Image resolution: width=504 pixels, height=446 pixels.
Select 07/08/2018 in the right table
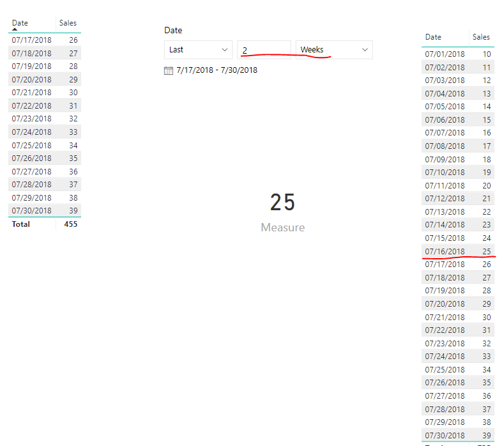pyautogui.click(x=445, y=146)
